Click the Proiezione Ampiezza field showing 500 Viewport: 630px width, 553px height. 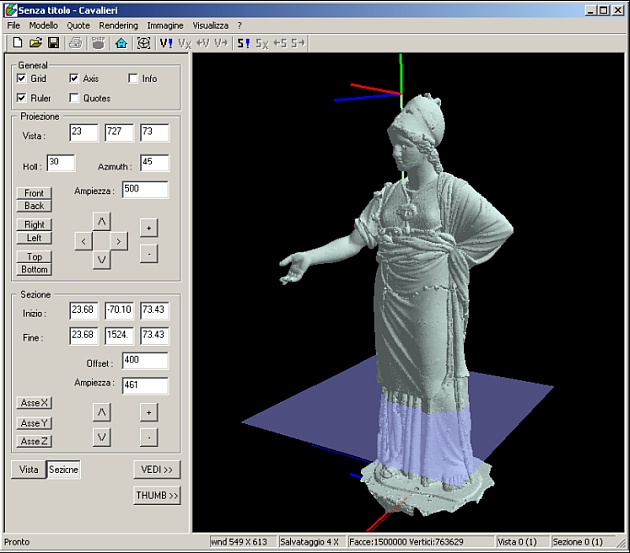145,189
